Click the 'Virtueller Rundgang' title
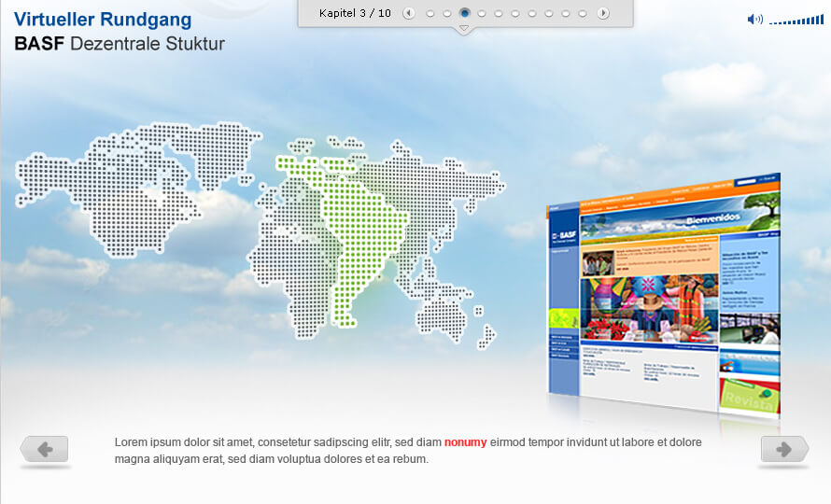This screenshot has height=504, width=831. point(103,20)
